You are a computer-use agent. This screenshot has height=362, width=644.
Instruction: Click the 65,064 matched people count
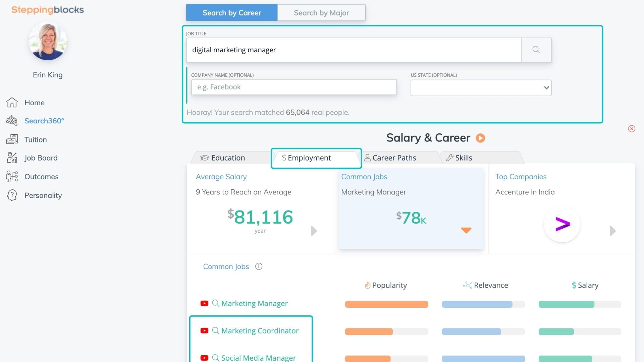point(298,113)
